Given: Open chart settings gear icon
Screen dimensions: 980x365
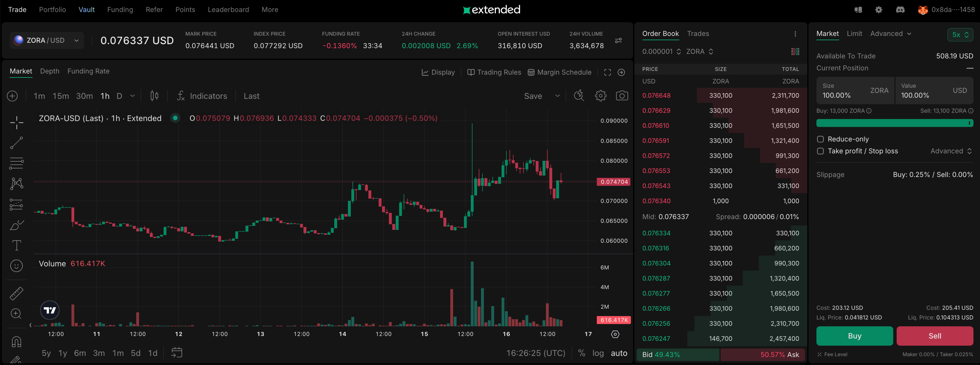Looking at the screenshot, I should pyautogui.click(x=600, y=96).
